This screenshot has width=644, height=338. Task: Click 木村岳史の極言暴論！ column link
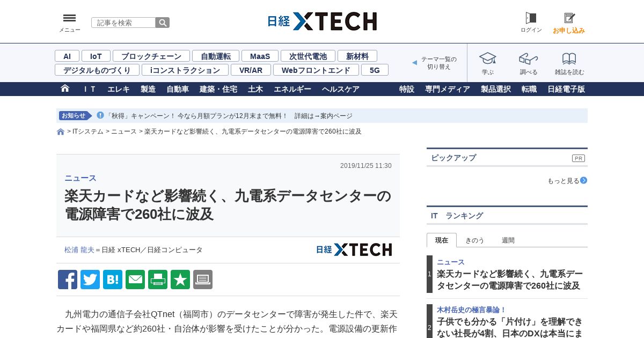[472, 310]
